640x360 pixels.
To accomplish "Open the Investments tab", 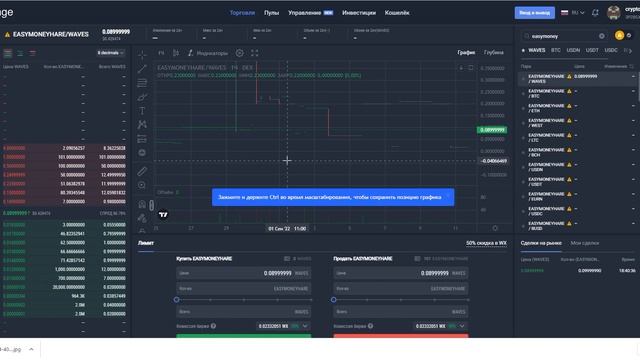I will (x=359, y=13).
